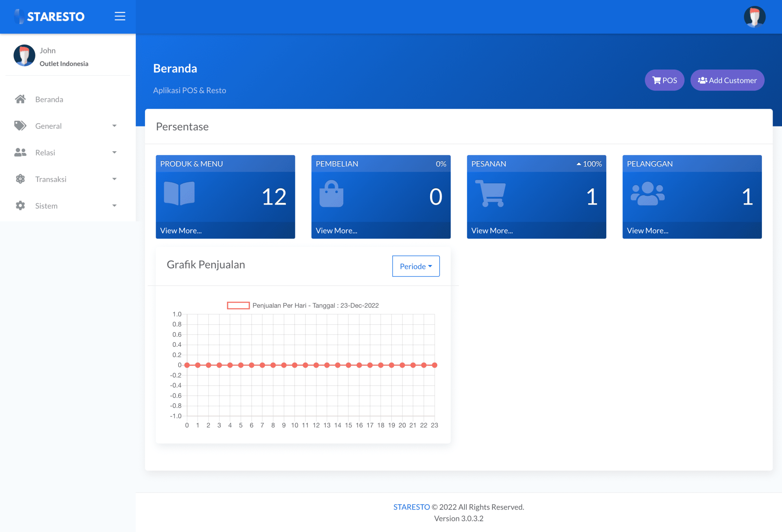Click the POS button
782x532 pixels.
click(x=665, y=80)
